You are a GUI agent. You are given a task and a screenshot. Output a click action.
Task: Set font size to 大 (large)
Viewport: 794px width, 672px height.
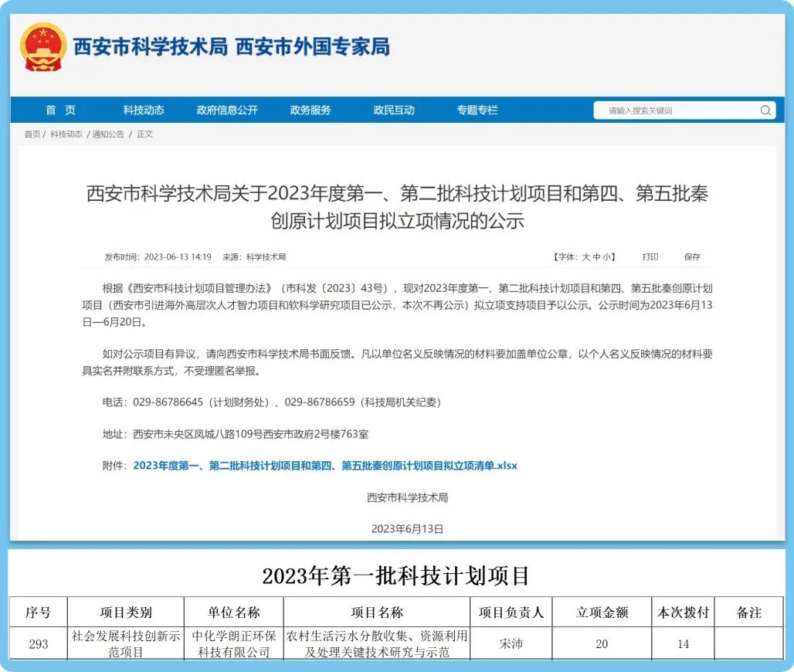(x=585, y=257)
